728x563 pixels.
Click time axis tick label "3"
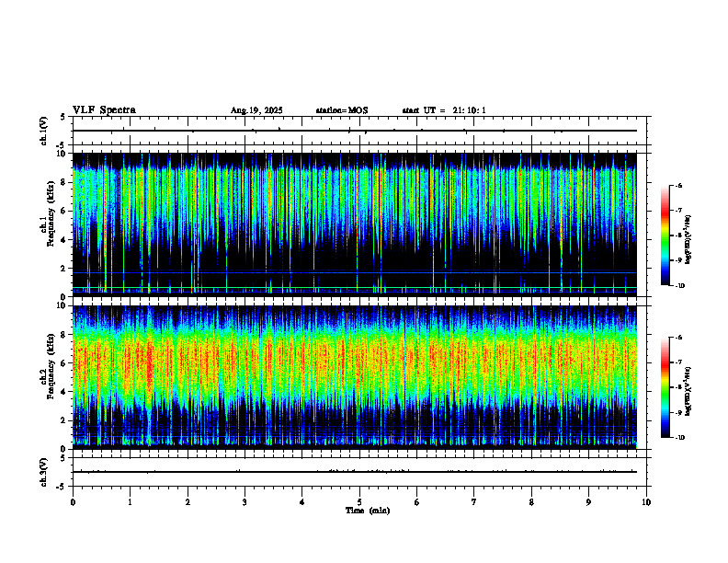pyautogui.click(x=245, y=502)
